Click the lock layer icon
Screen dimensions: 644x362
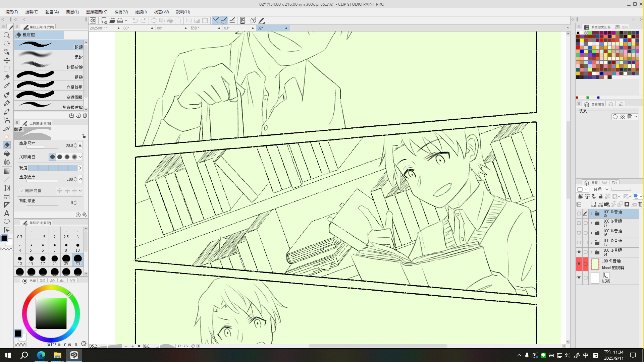tap(601, 197)
